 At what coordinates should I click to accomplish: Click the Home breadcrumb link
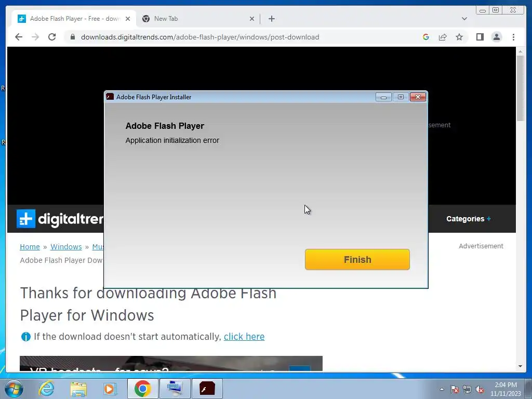click(30, 247)
